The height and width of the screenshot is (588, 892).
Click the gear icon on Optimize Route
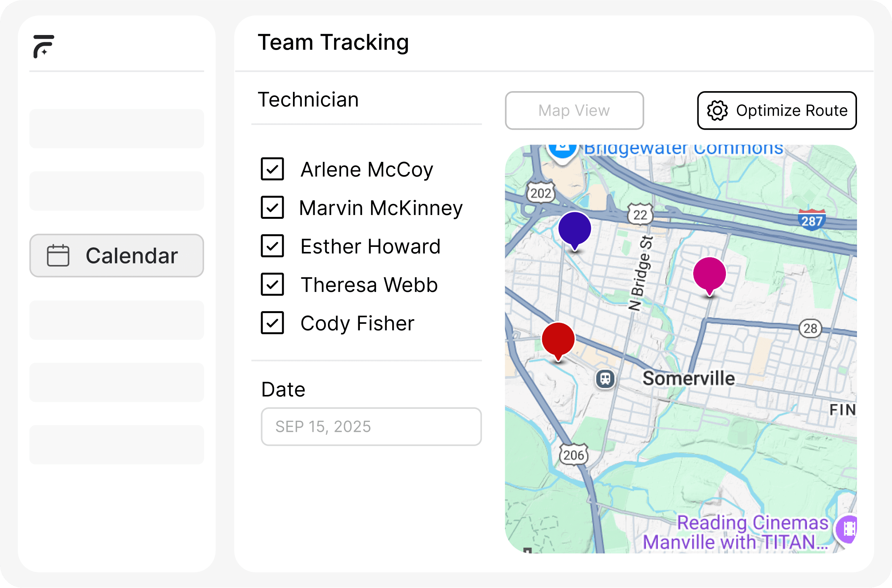(717, 111)
